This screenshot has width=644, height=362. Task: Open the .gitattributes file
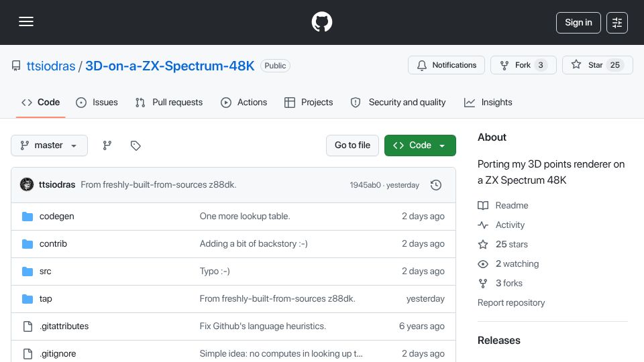tap(64, 326)
